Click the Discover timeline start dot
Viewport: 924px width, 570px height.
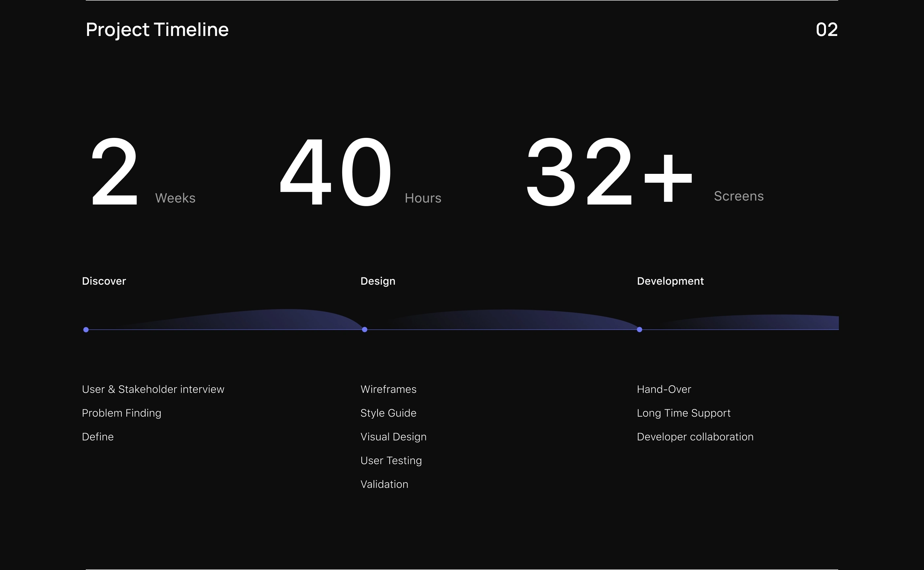click(x=86, y=330)
